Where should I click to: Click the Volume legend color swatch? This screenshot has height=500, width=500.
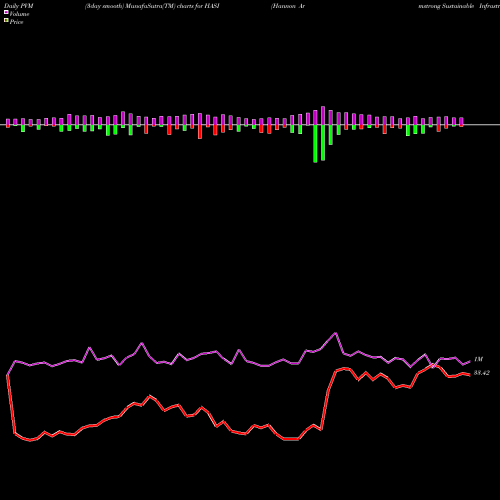[6, 12]
